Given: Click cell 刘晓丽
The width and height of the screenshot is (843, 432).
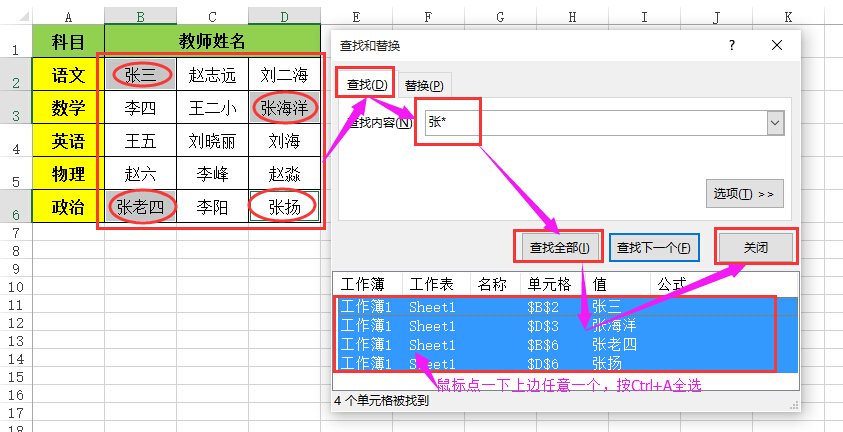Looking at the screenshot, I should [x=212, y=141].
